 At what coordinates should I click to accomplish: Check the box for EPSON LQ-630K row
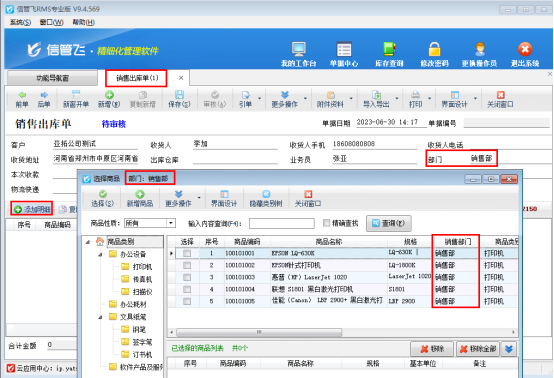pos(187,253)
